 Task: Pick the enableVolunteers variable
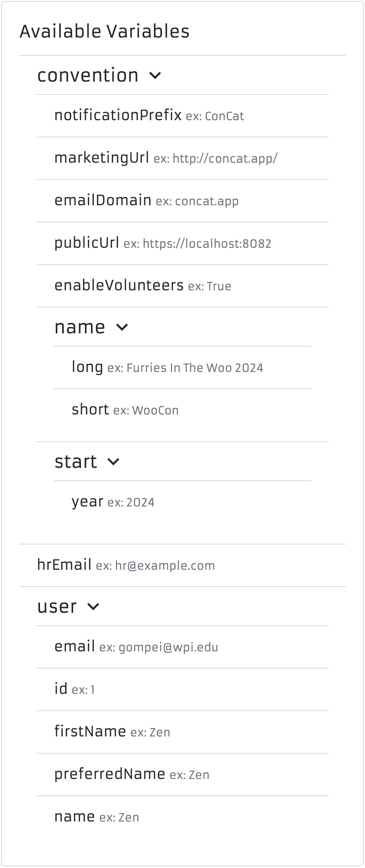[x=119, y=286]
